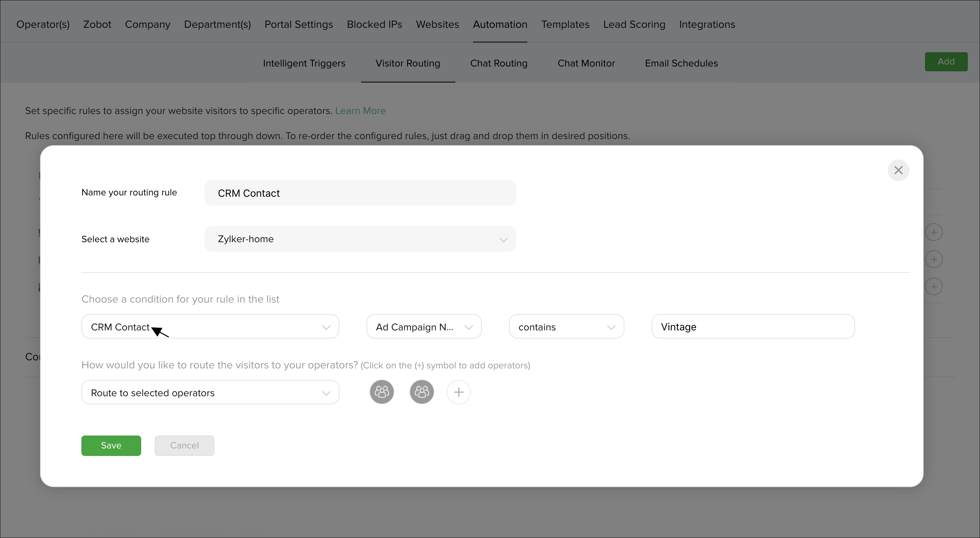Open the Ad Campaign N... field dropdown
Image resolution: width=980 pixels, height=538 pixels.
pyautogui.click(x=424, y=327)
